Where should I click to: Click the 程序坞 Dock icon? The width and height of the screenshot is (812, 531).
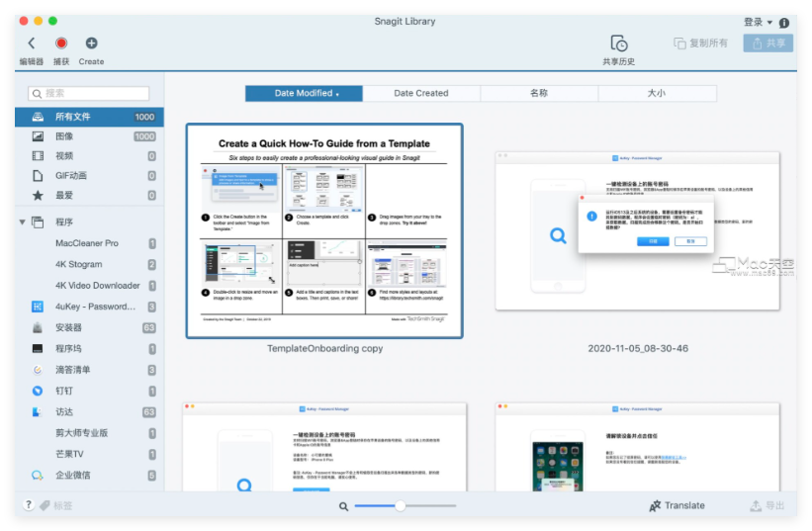tap(38, 349)
